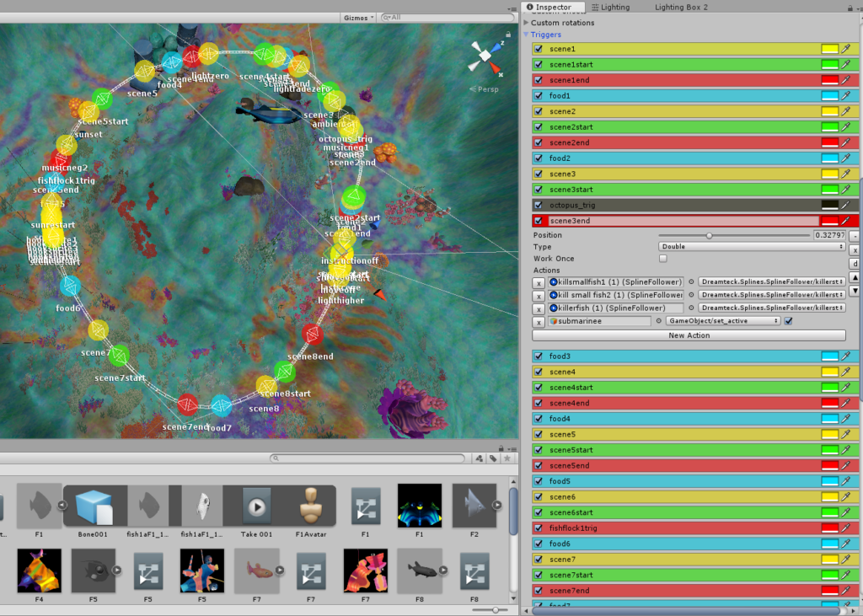This screenshot has width=863, height=616.
Task: Toggle the scene1 trigger checkbox
Action: click(x=539, y=48)
